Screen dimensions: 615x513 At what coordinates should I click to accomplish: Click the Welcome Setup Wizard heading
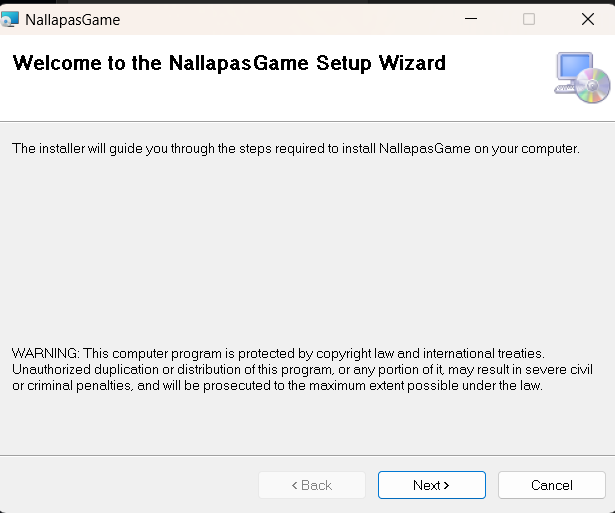pos(229,64)
